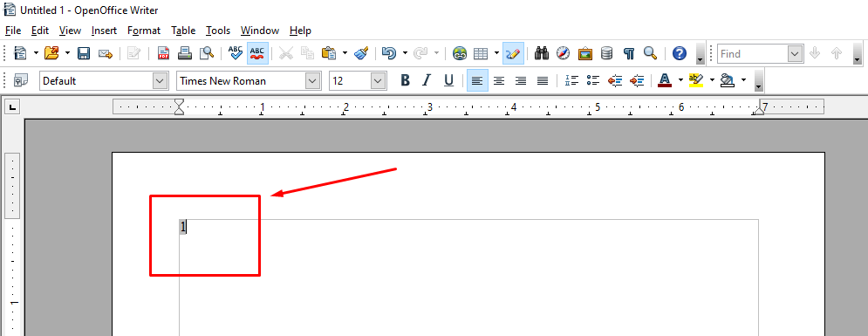Click the Redo arrow icon
This screenshot has width=868, height=336.
click(x=420, y=53)
